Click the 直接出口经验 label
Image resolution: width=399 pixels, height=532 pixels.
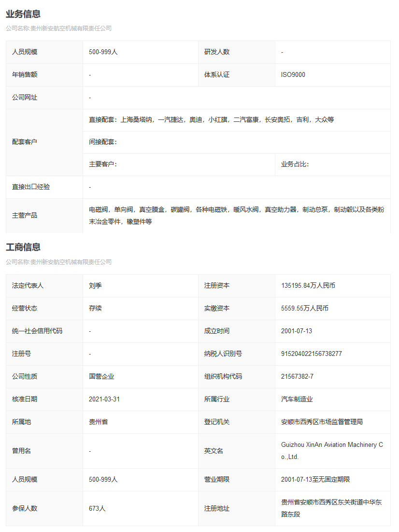31,187
